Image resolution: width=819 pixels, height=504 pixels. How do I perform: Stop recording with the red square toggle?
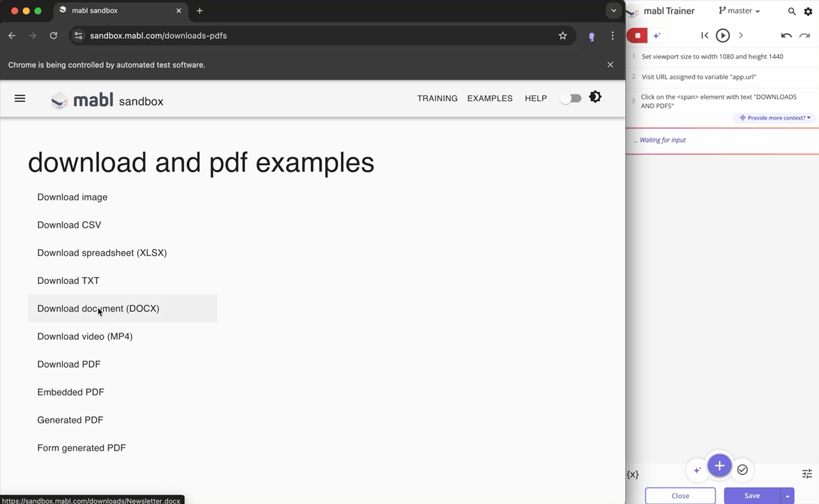pyautogui.click(x=637, y=35)
